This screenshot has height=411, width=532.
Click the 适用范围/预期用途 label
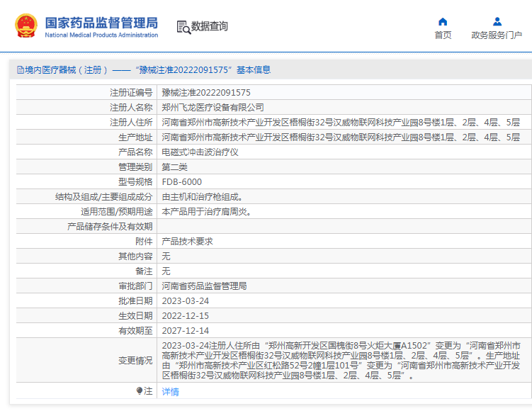coord(117,212)
